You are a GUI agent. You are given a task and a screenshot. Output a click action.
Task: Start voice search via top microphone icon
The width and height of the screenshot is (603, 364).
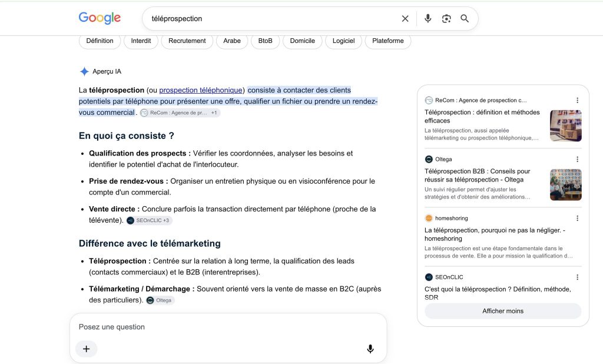(428, 18)
